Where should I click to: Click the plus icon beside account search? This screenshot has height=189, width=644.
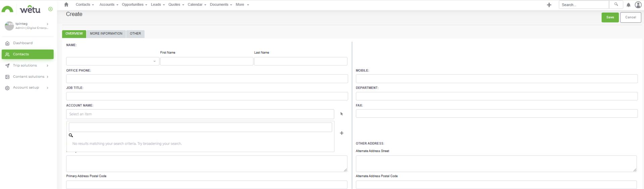pos(341,133)
